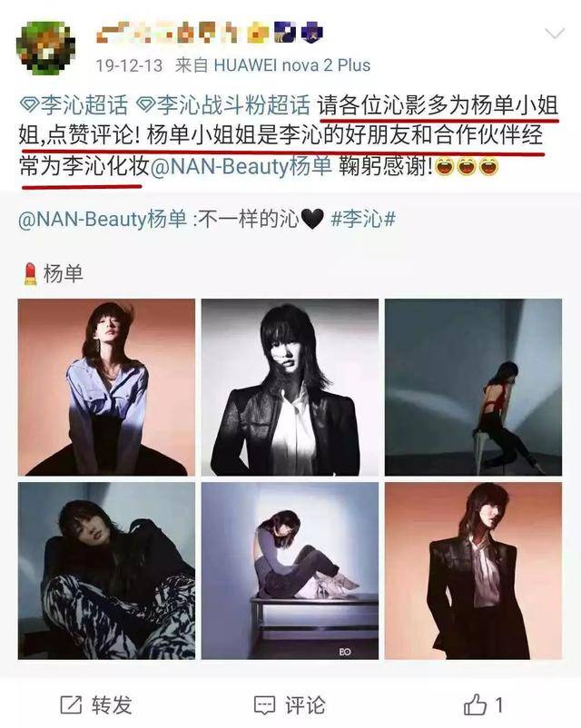Open photo of black blazer on orange backdrop
Image resolution: width=581 pixels, height=728 pixels.
coord(473,571)
